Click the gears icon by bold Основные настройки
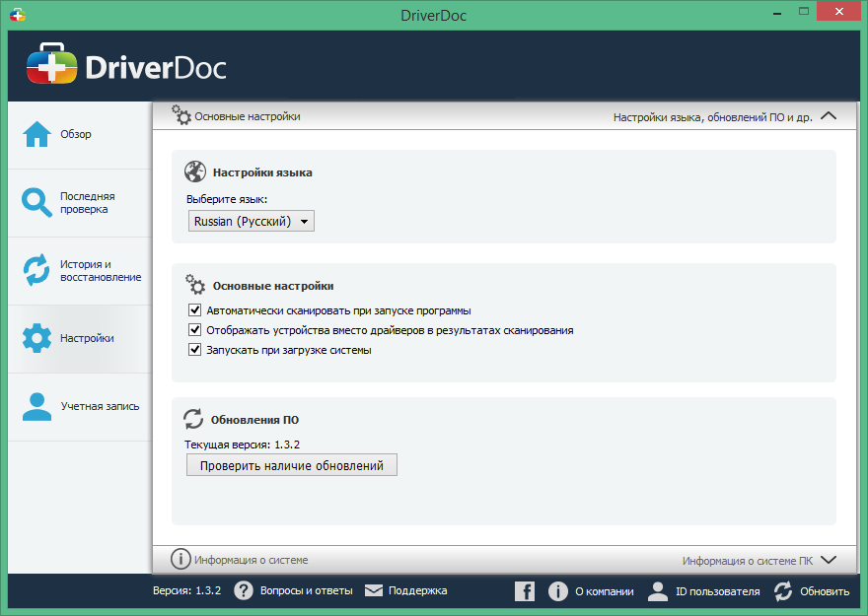Screen dimensions: 868x616 click(195, 284)
